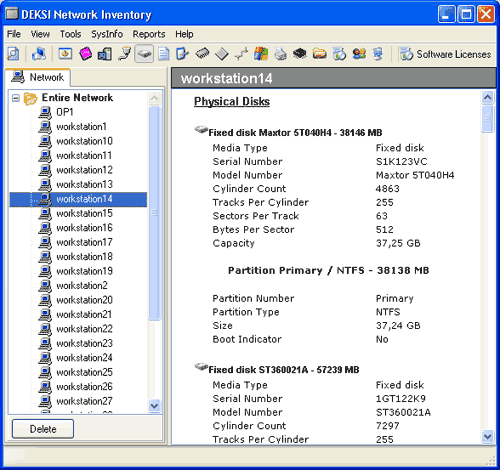
Task: Open Software Licenses from the toolbar
Action: tap(445, 54)
